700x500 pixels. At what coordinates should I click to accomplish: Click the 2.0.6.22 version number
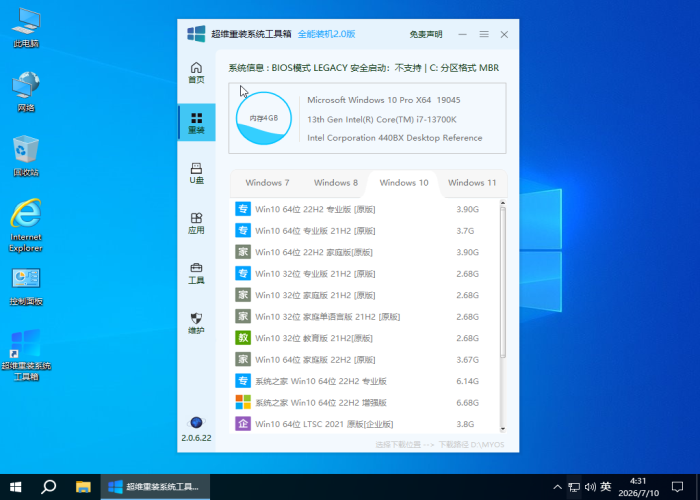click(196, 438)
